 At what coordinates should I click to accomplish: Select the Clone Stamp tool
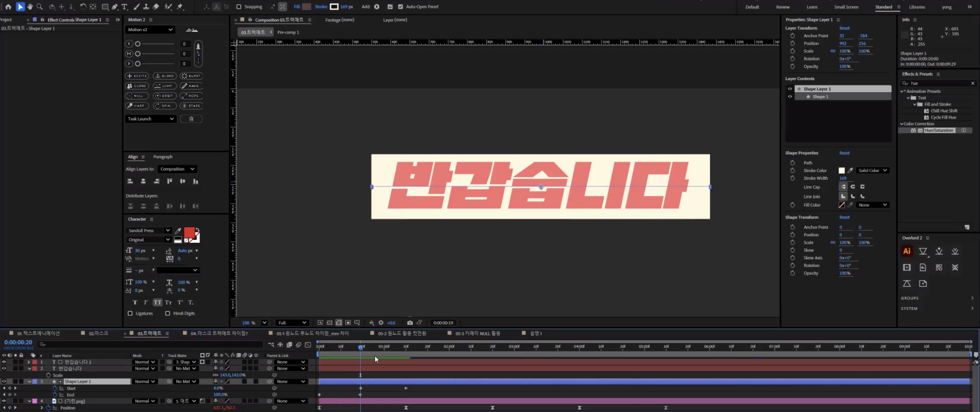pyautogui.click(x=146, y=7)
